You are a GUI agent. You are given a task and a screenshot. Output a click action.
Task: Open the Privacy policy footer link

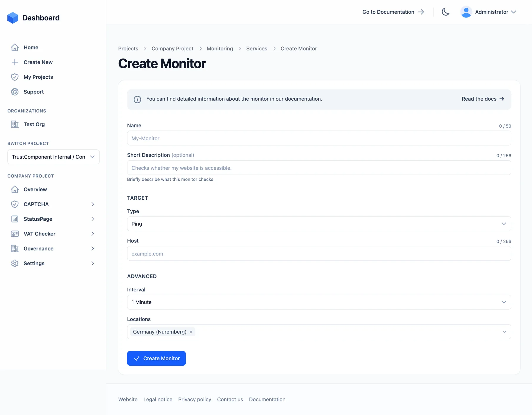coord(194,400)
